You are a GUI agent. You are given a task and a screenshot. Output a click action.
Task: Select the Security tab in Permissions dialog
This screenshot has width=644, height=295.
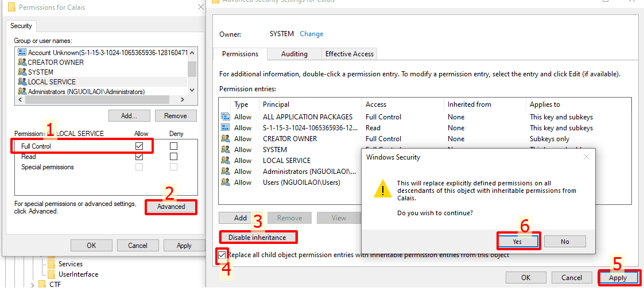click(x=21, y=26)
